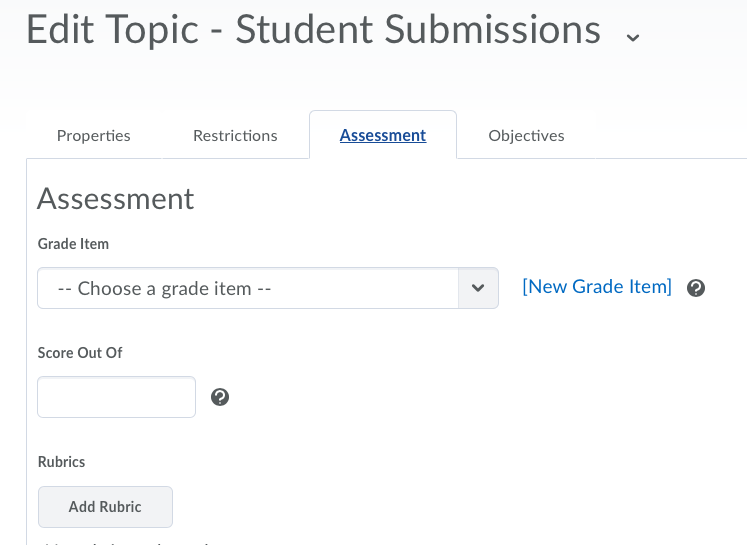Image resolution: width=747 pixels, height=545 pixels.
Task: Click the [New Grade Item] link
Action: tap(597, 287)
